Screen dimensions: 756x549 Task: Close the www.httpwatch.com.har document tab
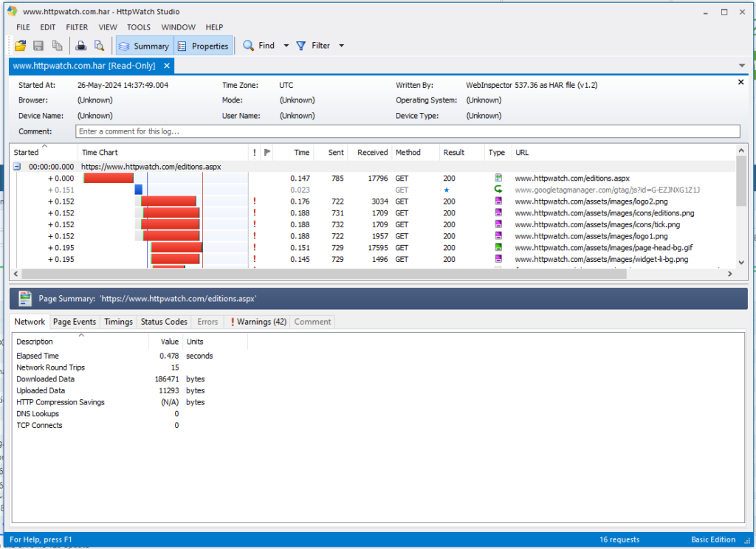(166, 66)
